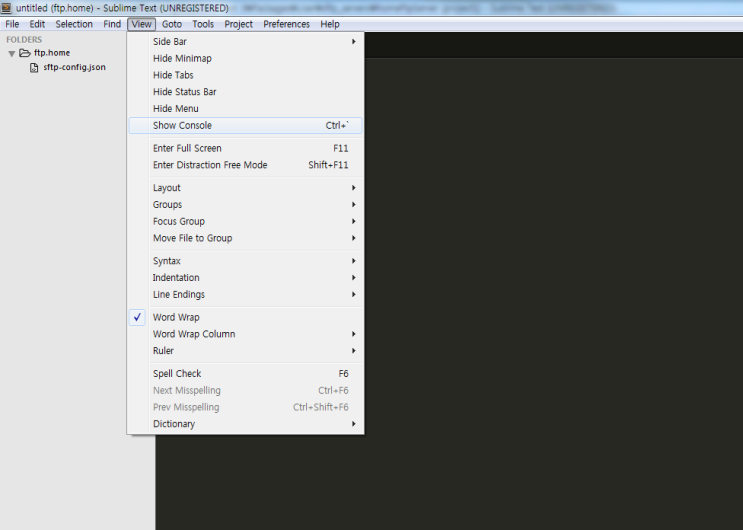Expand the Ruler submenu
Image resolution: width=743 pixels, height=530 pixels.
[x=245, y=351]
